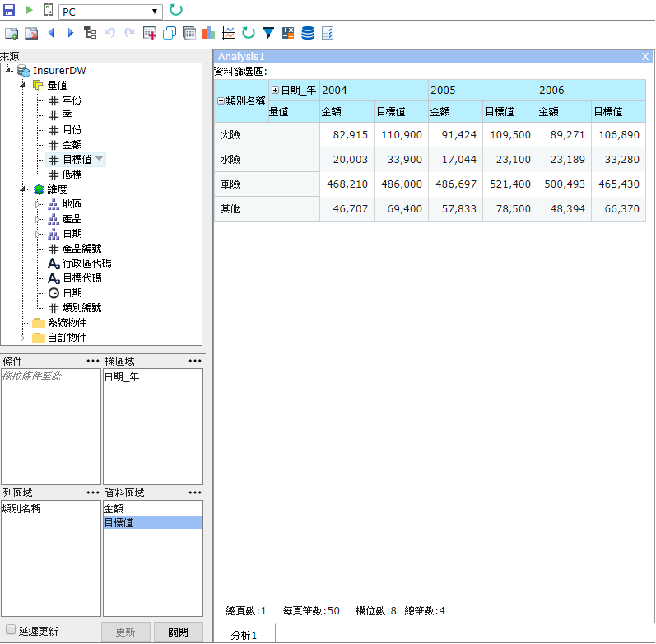This screenshot has width=656, height=644.
Task: Click the line chart icon
Action: pos(229,33)
